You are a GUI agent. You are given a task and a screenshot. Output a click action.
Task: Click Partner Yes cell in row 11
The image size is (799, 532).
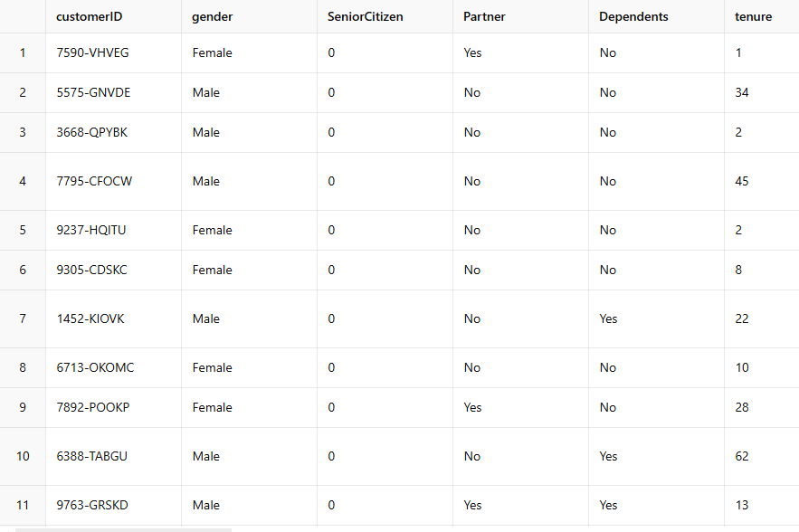click(520, 506)
